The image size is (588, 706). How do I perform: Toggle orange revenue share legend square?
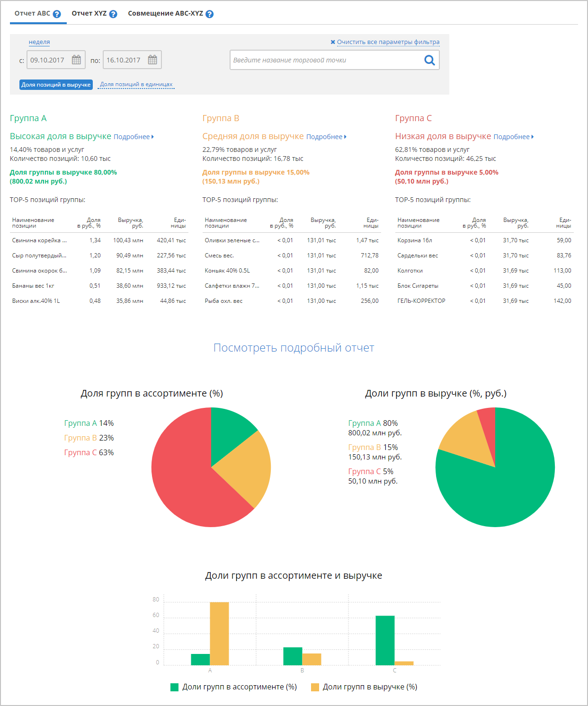[315, 687]
